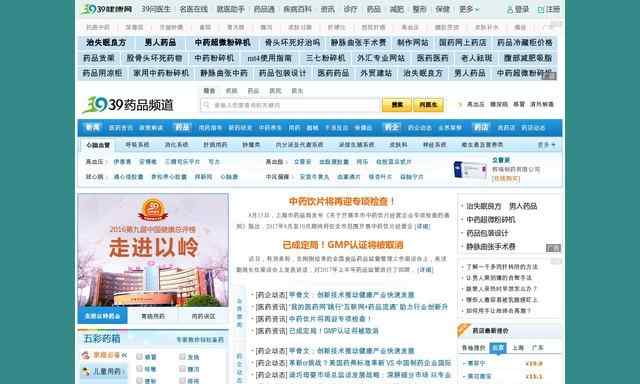Open ad link 外贸建站
This screenshot has height=384, width=640.
coord(376,73)
